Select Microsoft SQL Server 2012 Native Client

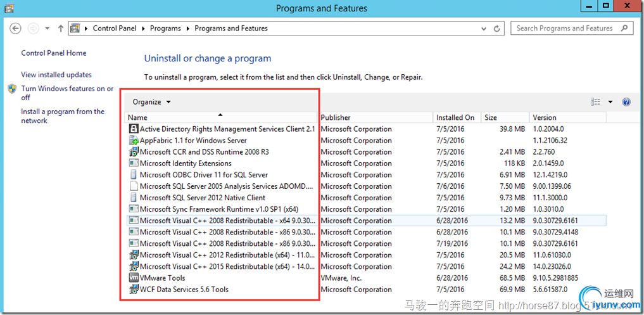click(203, 197)
